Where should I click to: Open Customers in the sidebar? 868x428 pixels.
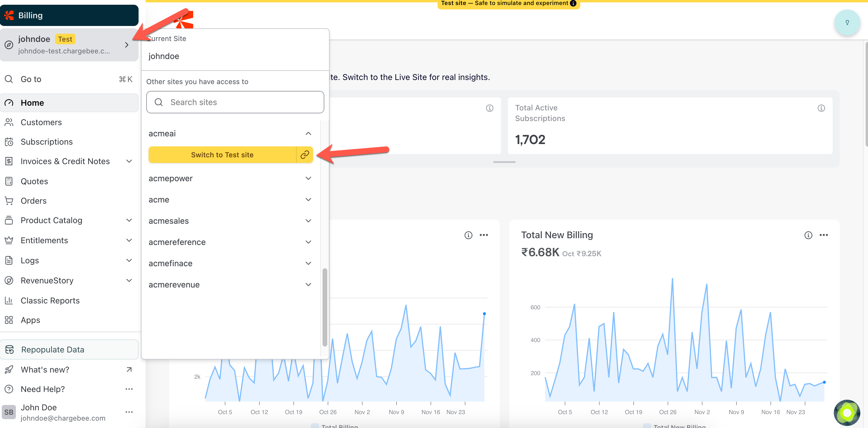(x=41, y=122)
